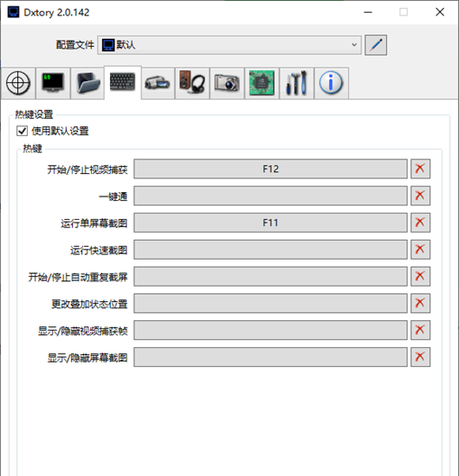Clear the 运行单屏幕截图 hotkey

(420, 223)
